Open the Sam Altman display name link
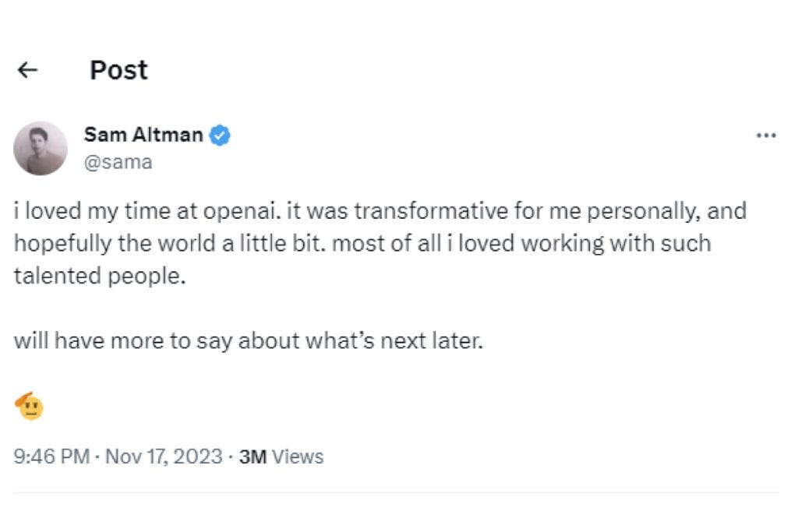 pyautogui.click(x=143, y=135)
